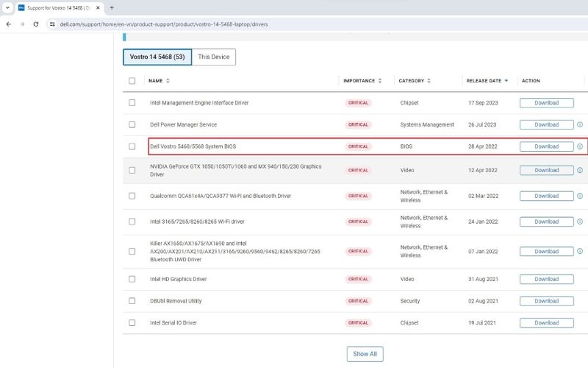Download Intel HD Graphics Driver
Screen dimensions: 588x368
tap(546, 279)
